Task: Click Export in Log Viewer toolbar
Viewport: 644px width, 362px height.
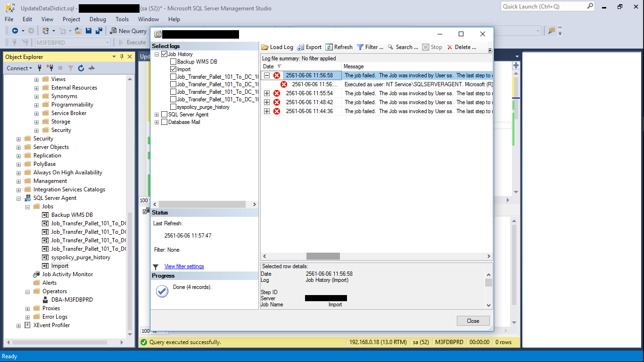Action: [x=309, y=47]
